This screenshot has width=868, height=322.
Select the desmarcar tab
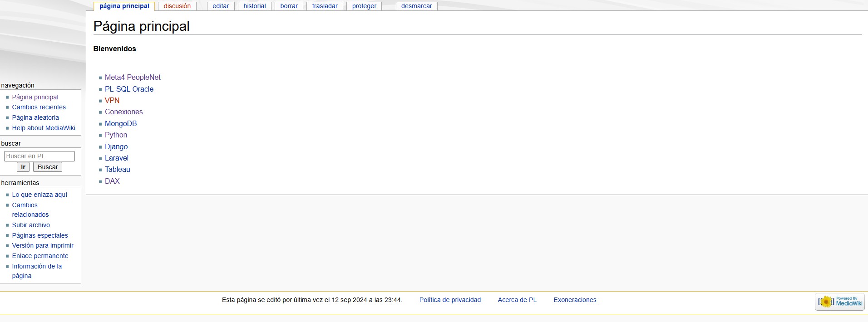pos(417,6)
